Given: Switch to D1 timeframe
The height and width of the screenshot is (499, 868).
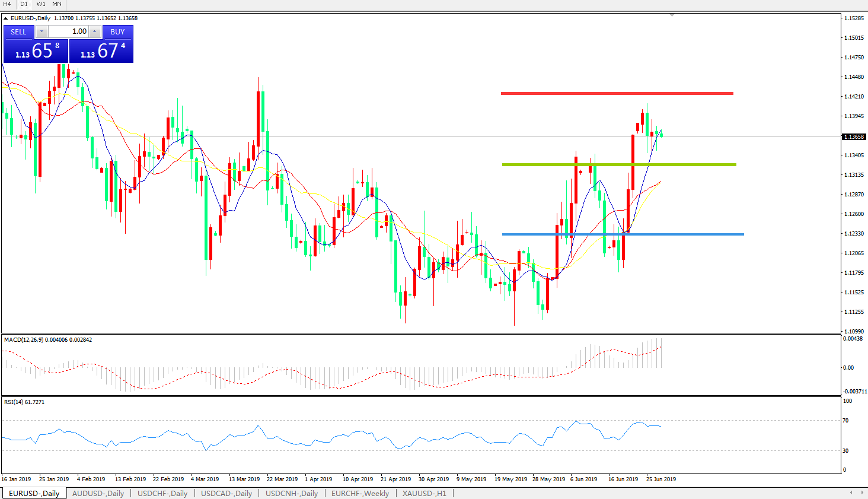Looking at the screenshot, I should pyautogui.click(x=24, y=4).
